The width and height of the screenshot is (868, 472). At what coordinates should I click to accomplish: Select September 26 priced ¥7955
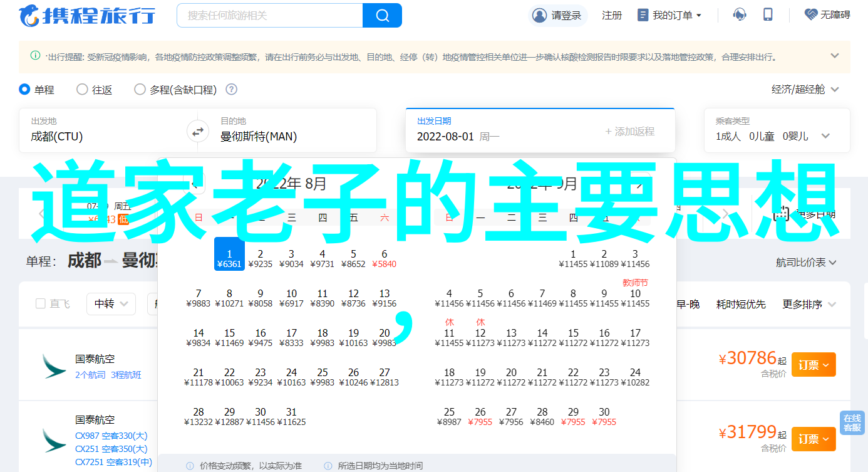tap(480, 416)
